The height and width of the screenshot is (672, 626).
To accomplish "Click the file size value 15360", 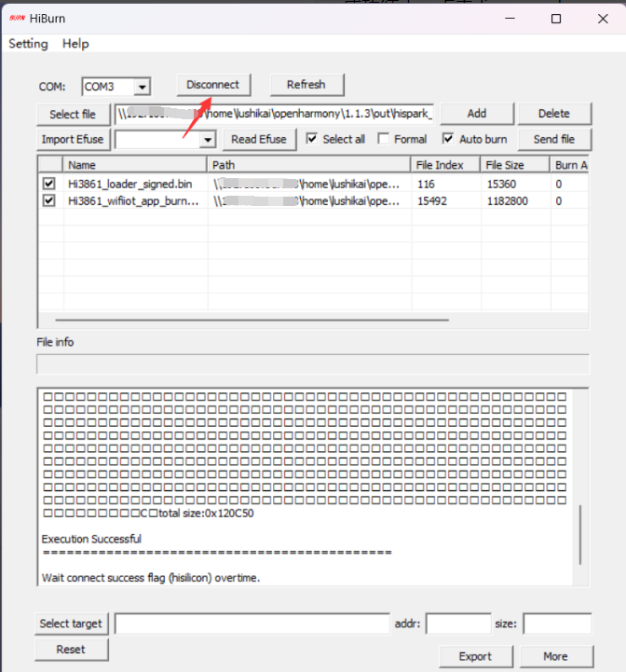I will [501, 185].
